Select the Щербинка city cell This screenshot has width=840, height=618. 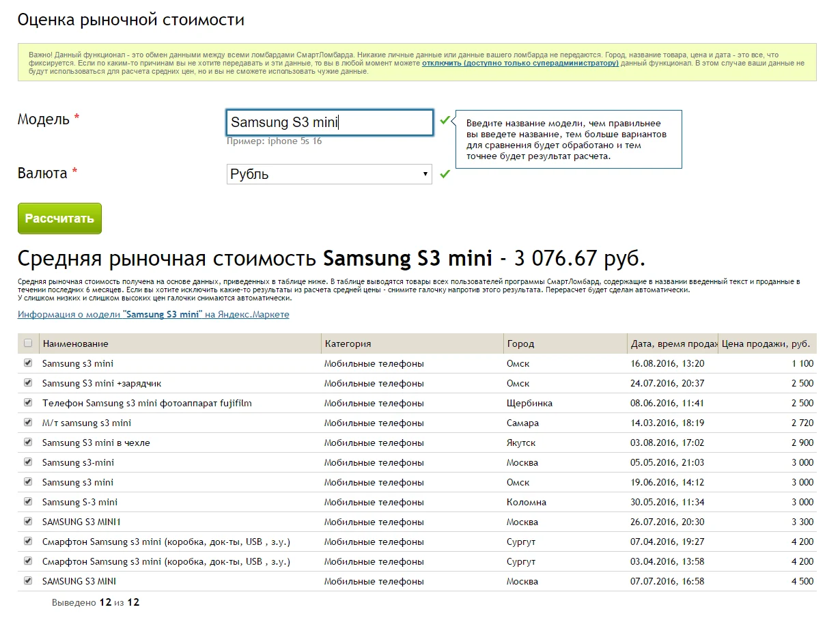[x=529, y=403]
